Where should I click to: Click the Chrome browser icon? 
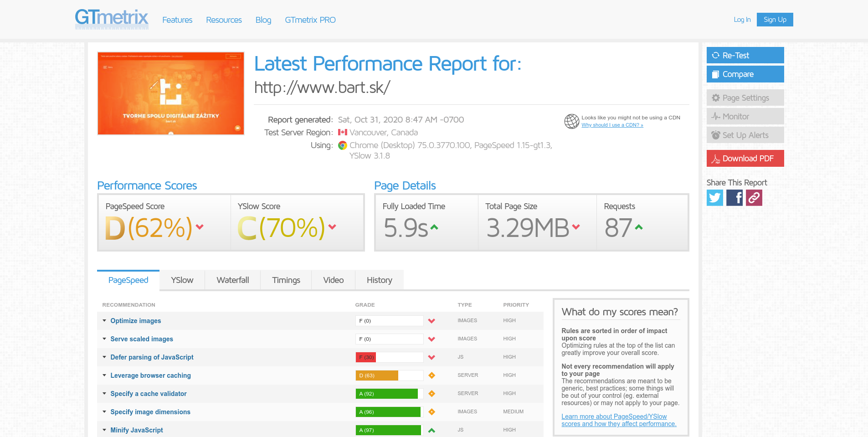(343, 145)
